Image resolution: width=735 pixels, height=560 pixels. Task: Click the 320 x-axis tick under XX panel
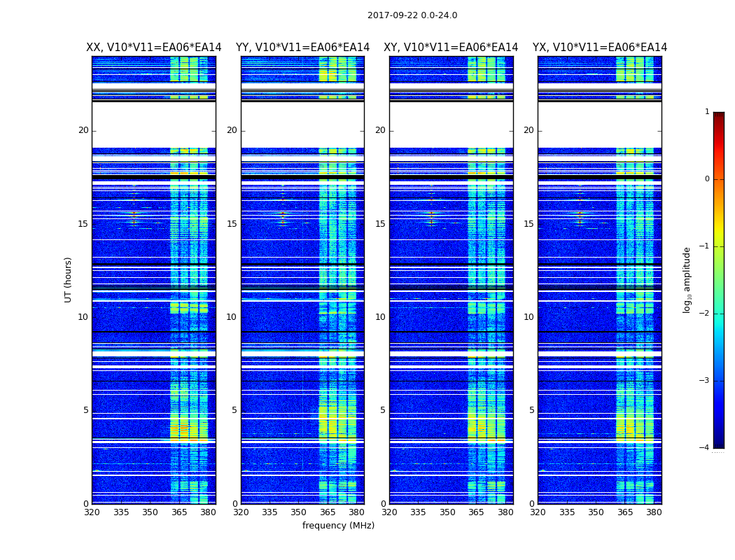tap(92, 512)
